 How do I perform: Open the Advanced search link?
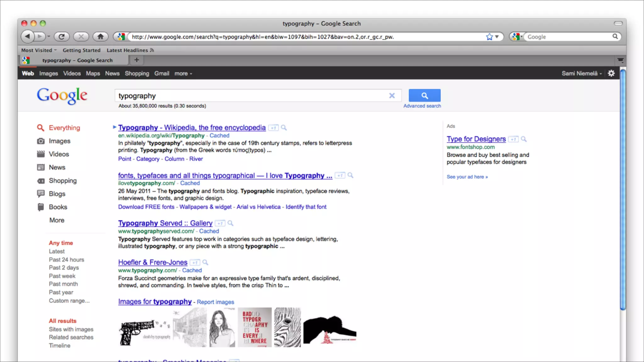coord(422,106)
